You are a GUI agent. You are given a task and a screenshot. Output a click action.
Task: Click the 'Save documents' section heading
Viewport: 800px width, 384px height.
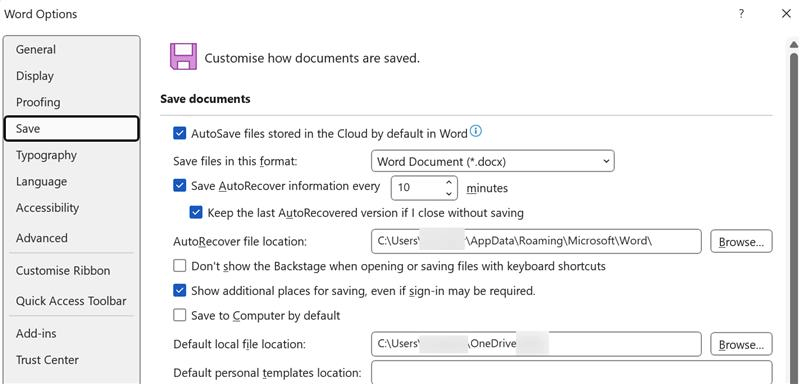tap(205, 99)
